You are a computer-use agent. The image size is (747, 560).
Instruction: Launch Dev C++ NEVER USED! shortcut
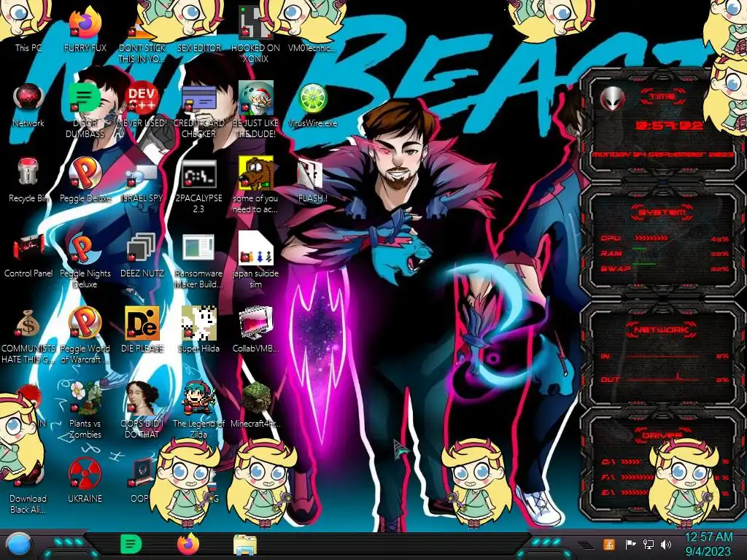pos(142,105)
